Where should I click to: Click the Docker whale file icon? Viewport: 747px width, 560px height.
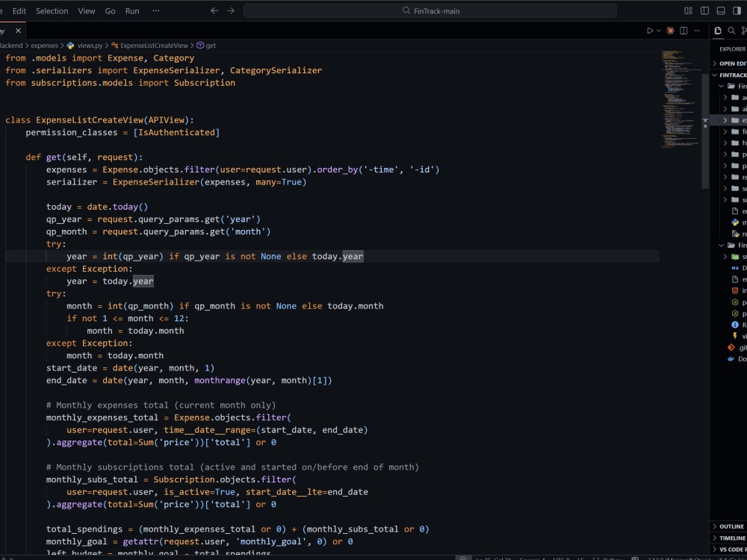tap(731, 359)
